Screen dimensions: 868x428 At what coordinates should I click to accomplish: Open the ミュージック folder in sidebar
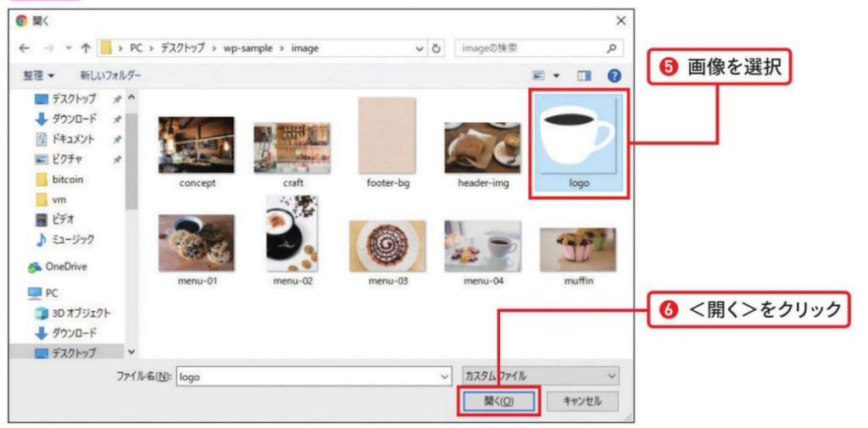(71, 240)
